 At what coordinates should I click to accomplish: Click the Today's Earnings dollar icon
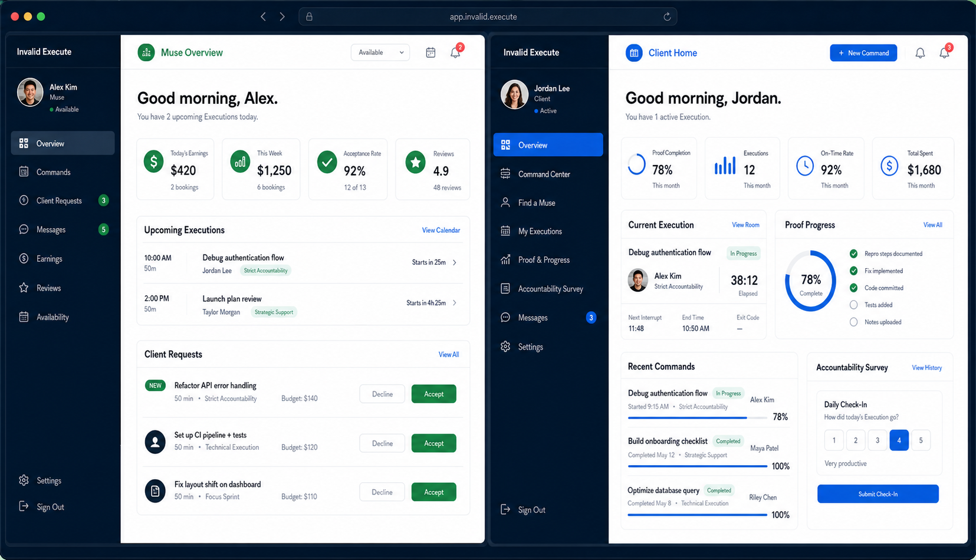[x=154, y=162]
